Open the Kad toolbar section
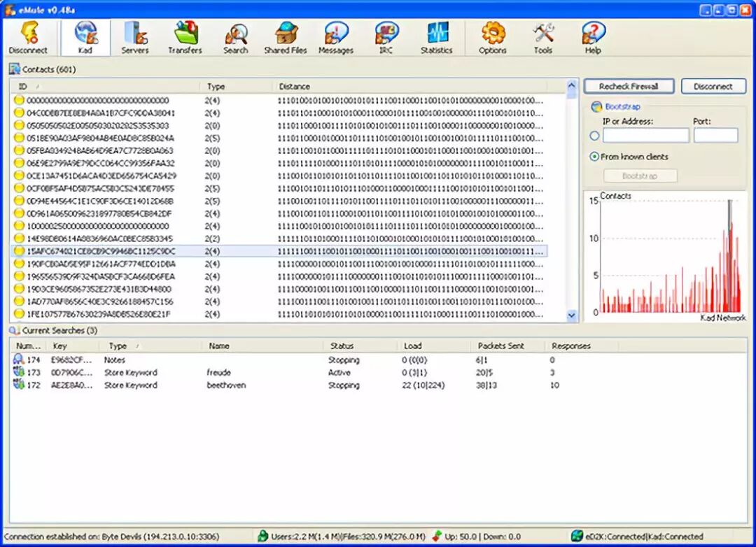This screenshot has width=756, height=547. click(85, 38)
